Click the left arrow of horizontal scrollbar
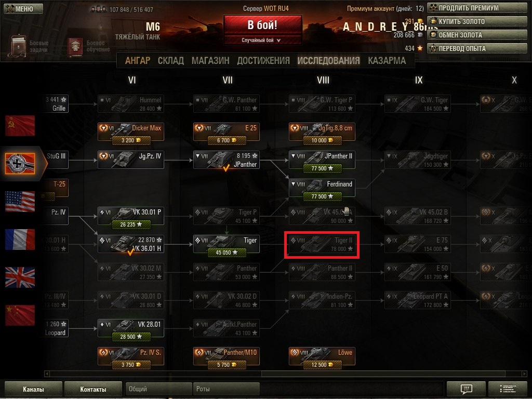Screen dimensions: 532x399 pos(47,374)
